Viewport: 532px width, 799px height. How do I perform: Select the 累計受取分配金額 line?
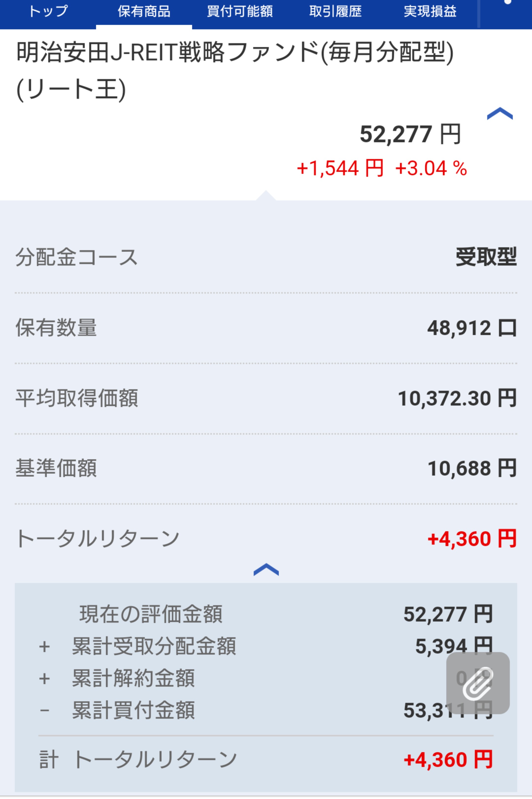point(154,646)
